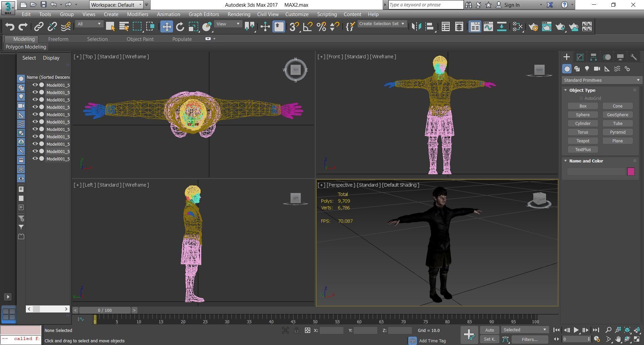Open the Workspace: Default dropdown

pyautogui.click(x=116, y=5)
